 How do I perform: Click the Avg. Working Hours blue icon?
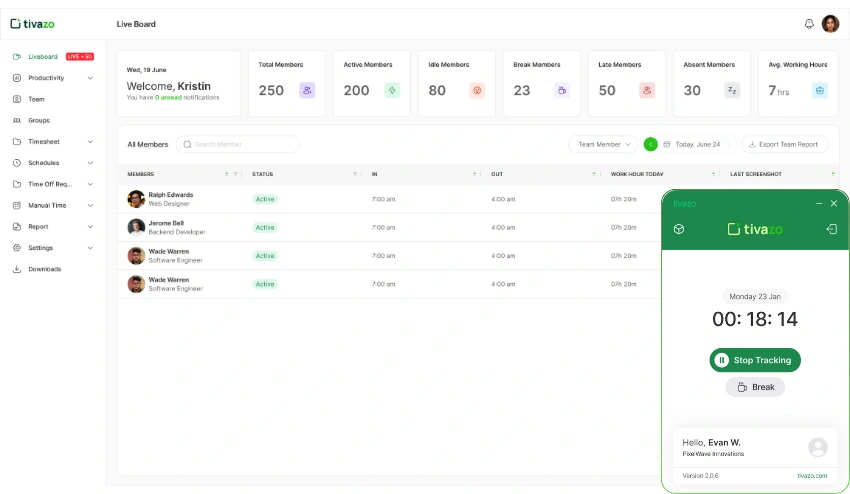click(x=820, y=90)
